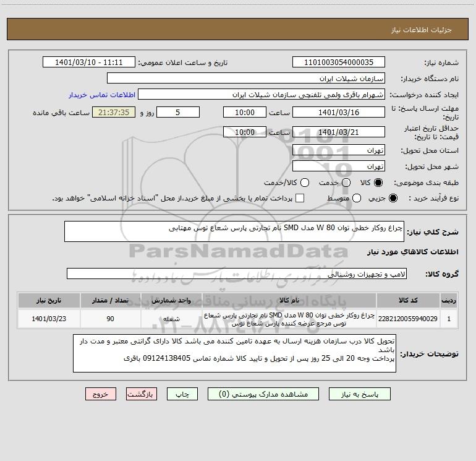The image size is (476, 461).
Task: Click the چاپ print button
Action: [x=182, y=394]
